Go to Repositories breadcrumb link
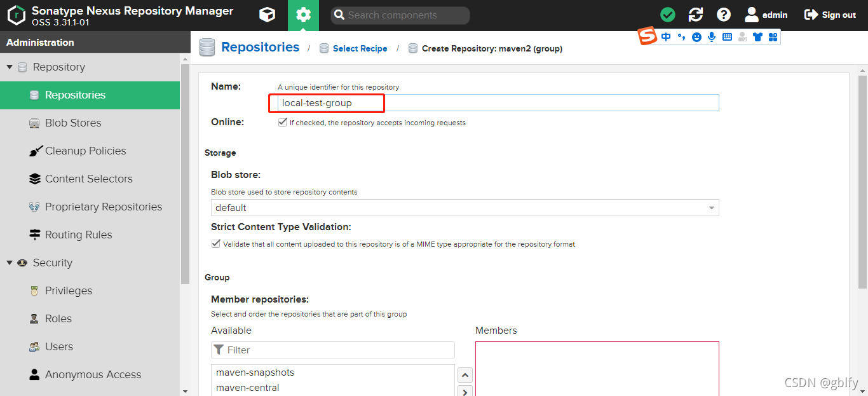This screenshot has width=868, height=396. point(260,47)
